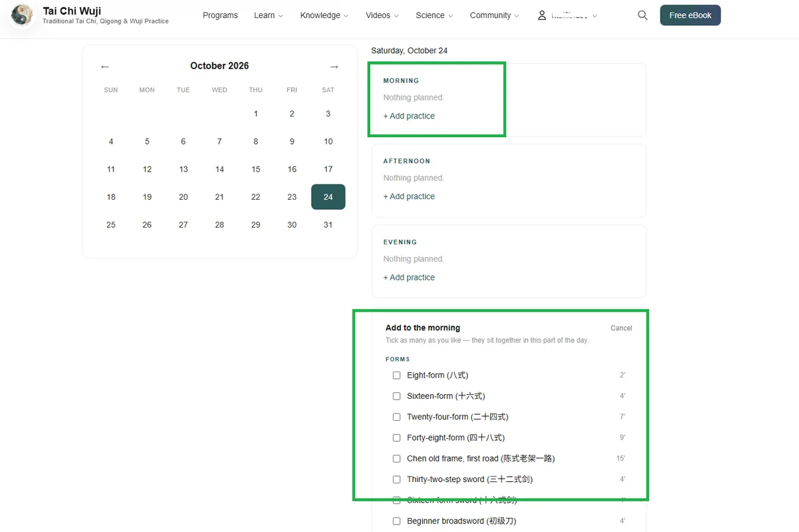Viewport: 799px width, 532px height.
Task: Click the Free eBook button
Action: pos(690,15)
